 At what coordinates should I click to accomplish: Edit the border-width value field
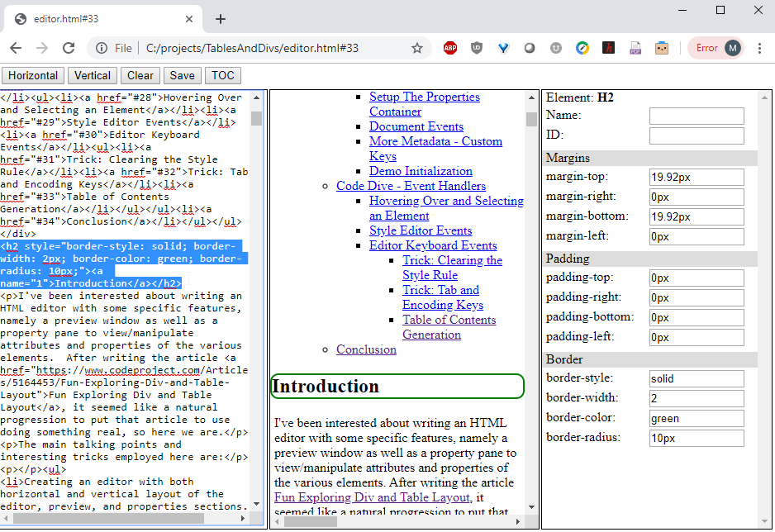[697, 399]
